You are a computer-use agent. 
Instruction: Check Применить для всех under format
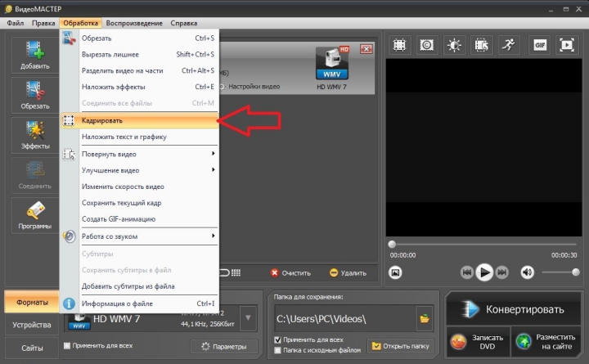67,346
